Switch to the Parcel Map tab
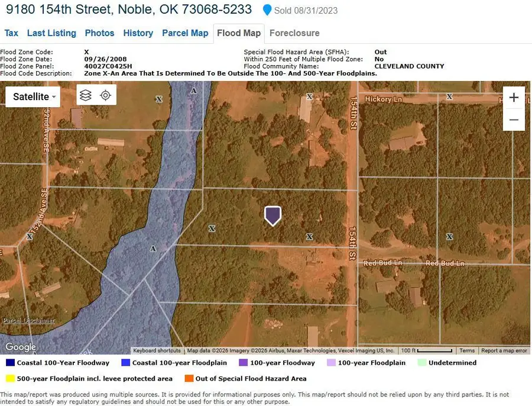 click(185, 33)
